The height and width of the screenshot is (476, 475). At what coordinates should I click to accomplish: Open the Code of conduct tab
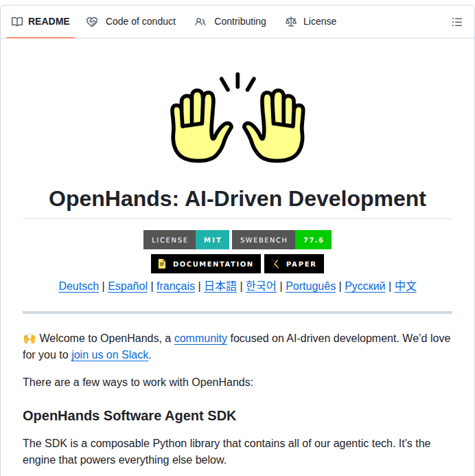click(x=131, y=21)
